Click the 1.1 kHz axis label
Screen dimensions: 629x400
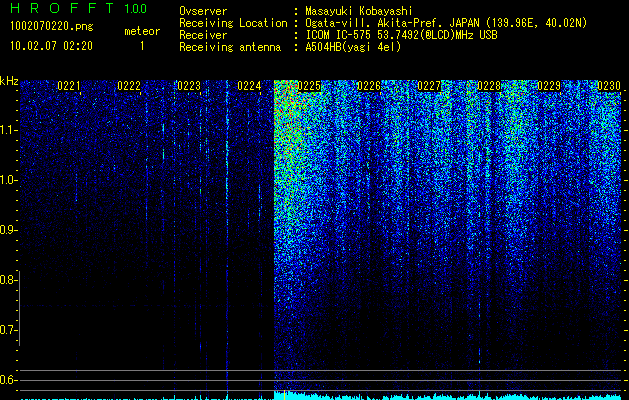pyautogui.click(x=8, y=130)
